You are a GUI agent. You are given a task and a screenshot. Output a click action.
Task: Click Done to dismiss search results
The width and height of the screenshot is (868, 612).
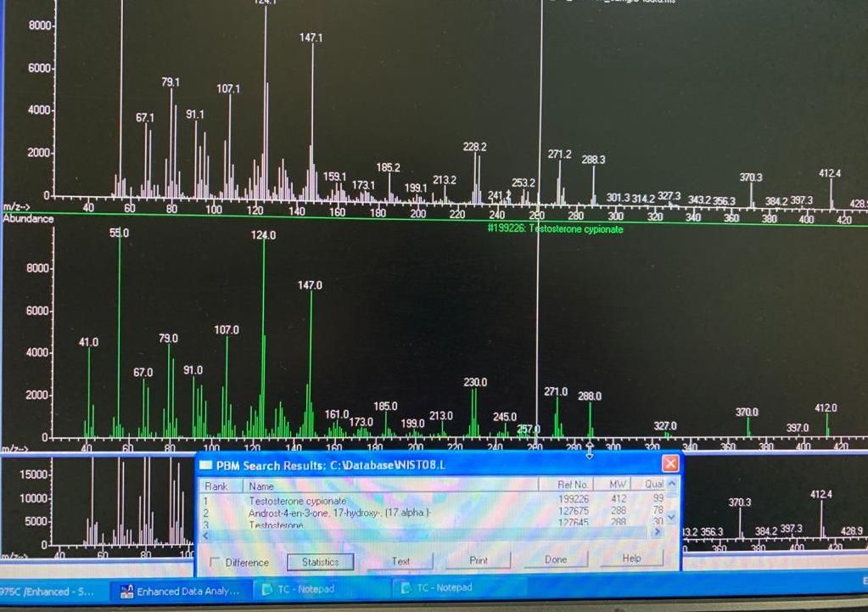tap(556, 559)
